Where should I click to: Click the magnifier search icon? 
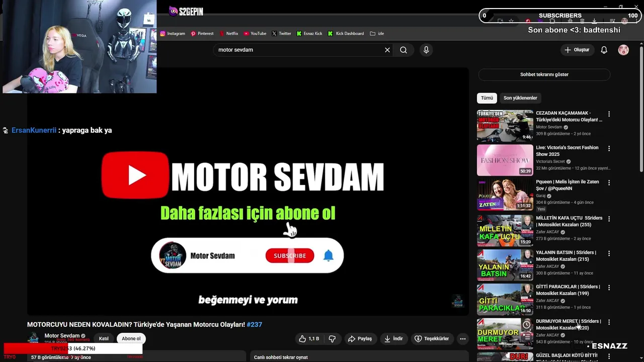[x=404, y=50]
